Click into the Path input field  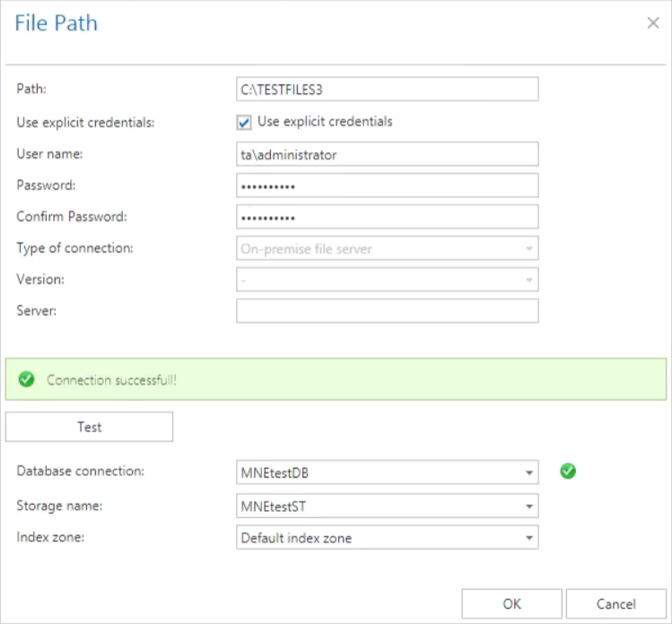(x=387, y=89)
